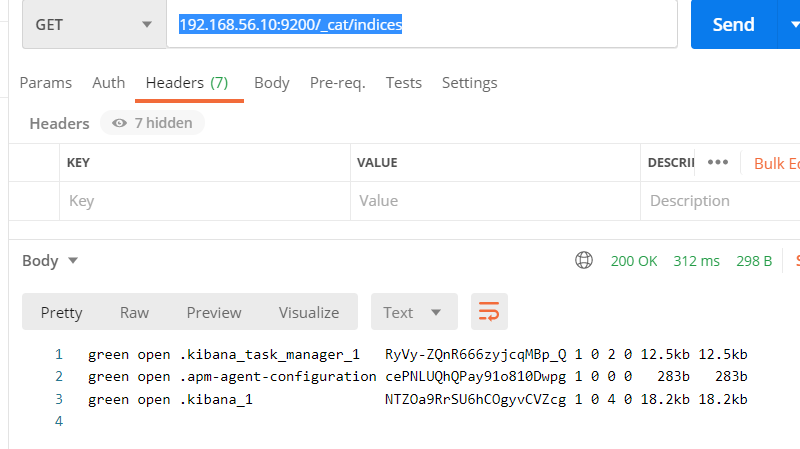Open the Text format dropdown
Viewport: 800px width, 449px height.
coord(414,312)
